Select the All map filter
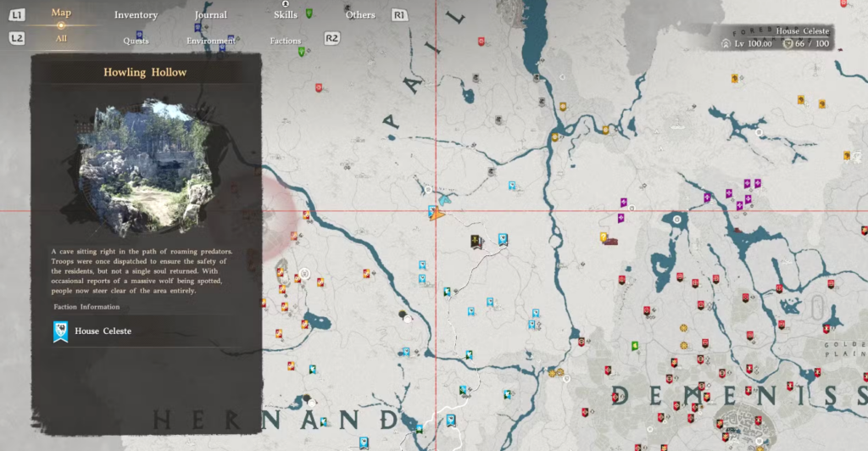 [61, 39]
